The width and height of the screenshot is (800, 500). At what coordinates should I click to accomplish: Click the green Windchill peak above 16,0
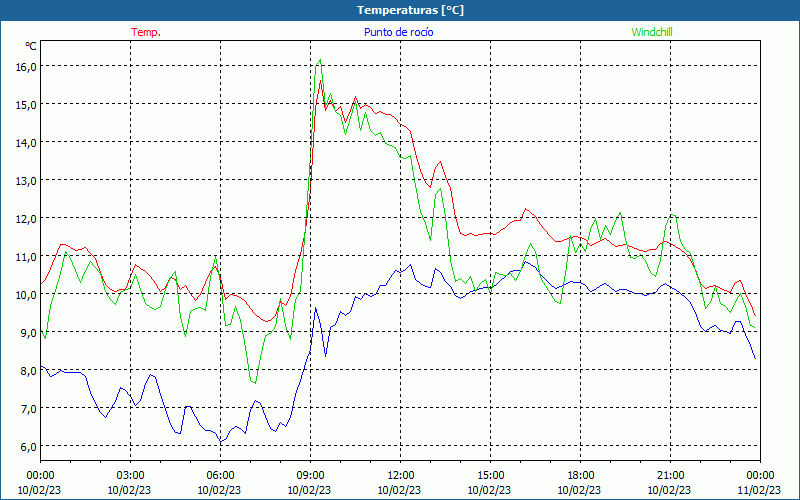[x=320, y=60]
